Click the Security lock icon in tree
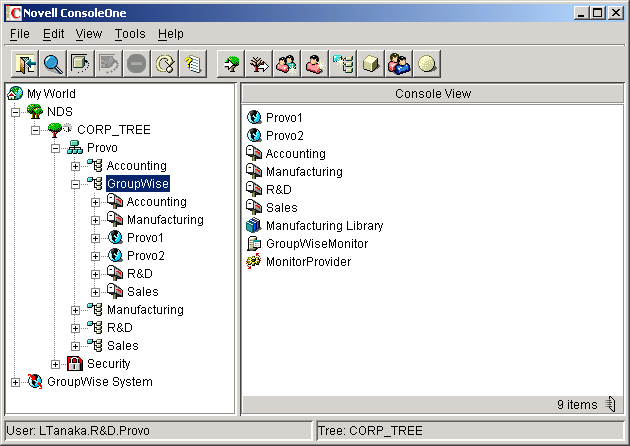This screenshot has width=630, height=446. tap(75, 364)
